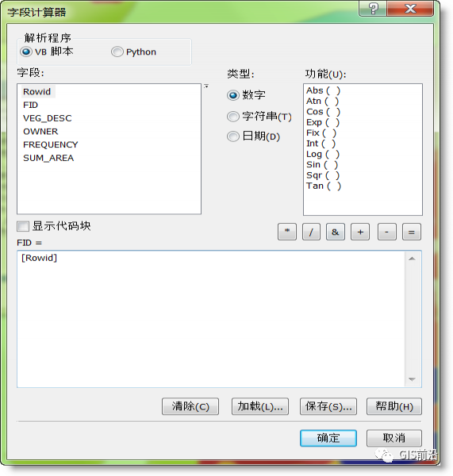Viewport: 453px width, 476px height.
Task: Select the Python parser option
Action: (x=117, y=52)
